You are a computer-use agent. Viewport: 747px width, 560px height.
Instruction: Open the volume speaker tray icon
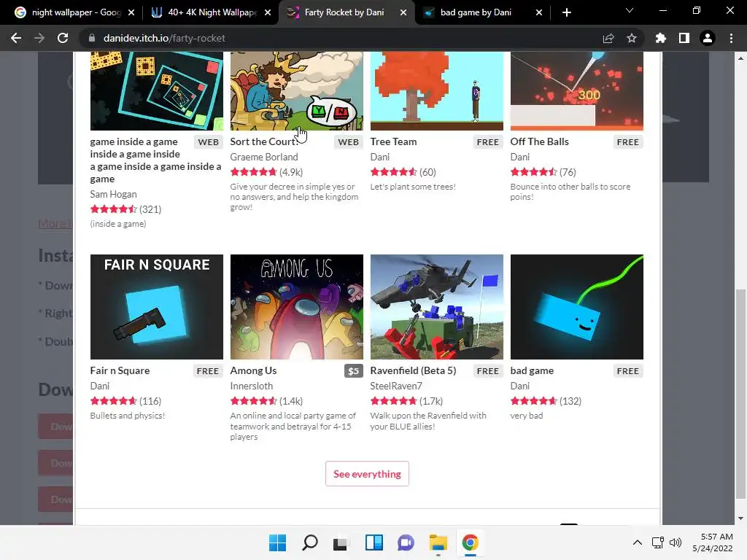pyautogui.click(x=675, y=542)
